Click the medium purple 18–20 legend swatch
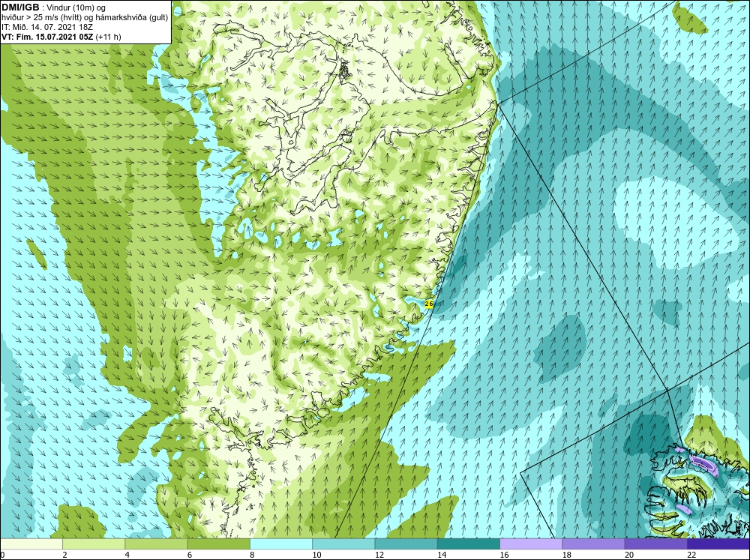 (593, 544)
